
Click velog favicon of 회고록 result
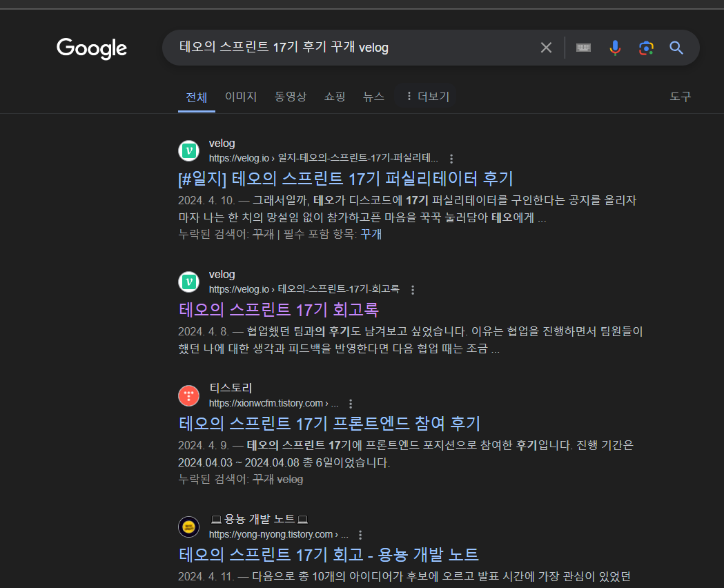[189, 282]
